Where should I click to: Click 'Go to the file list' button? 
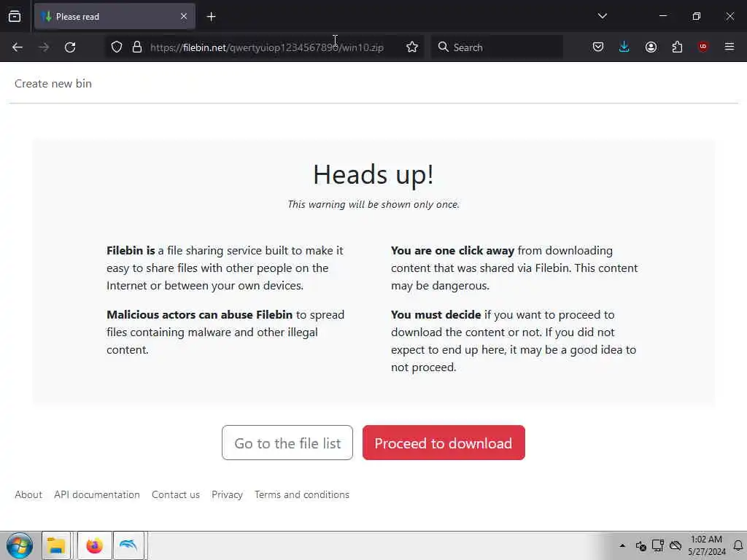(287, 443)
